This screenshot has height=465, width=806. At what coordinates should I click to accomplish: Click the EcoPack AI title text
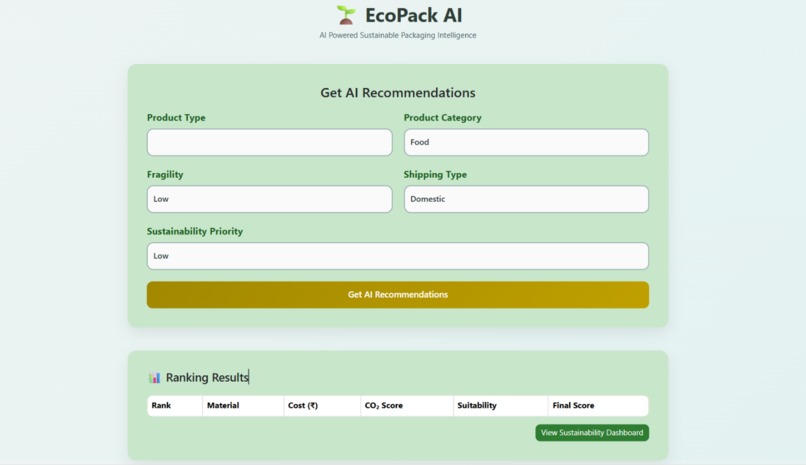413,15
